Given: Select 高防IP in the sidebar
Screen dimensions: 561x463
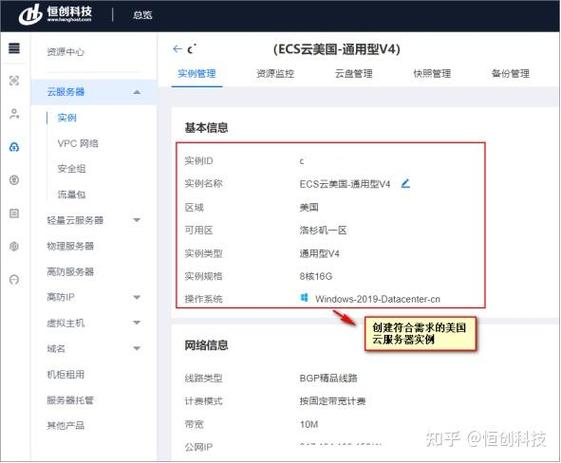Looking at the screenshot, I should coord(60,297).
